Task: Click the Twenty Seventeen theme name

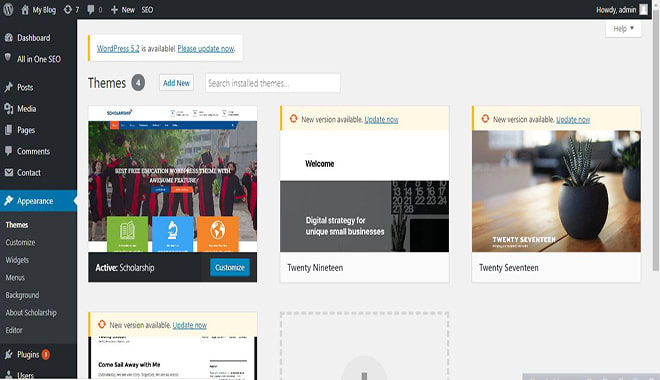Action: pyautogui.click(x=509, y=268)
